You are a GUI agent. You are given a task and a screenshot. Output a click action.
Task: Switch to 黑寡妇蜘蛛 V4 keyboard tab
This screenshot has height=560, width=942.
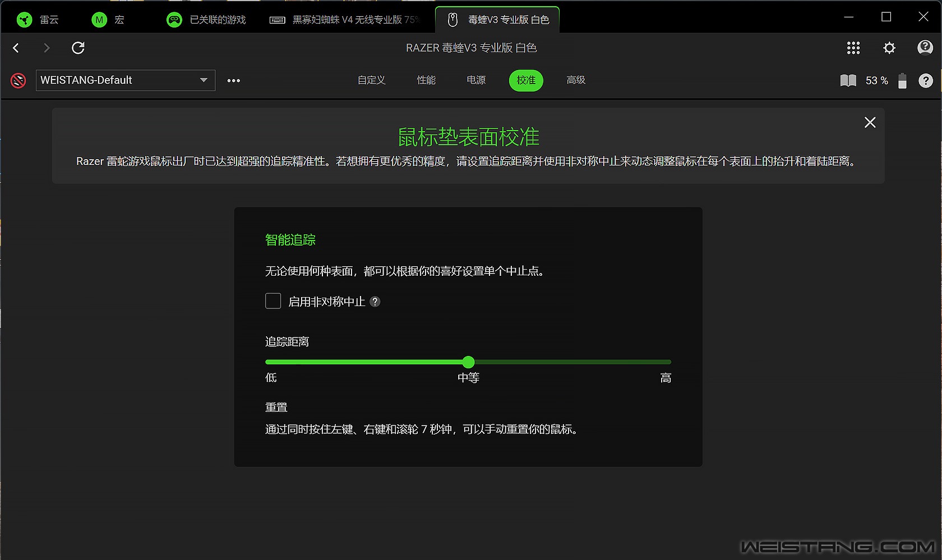pos(344,20)
